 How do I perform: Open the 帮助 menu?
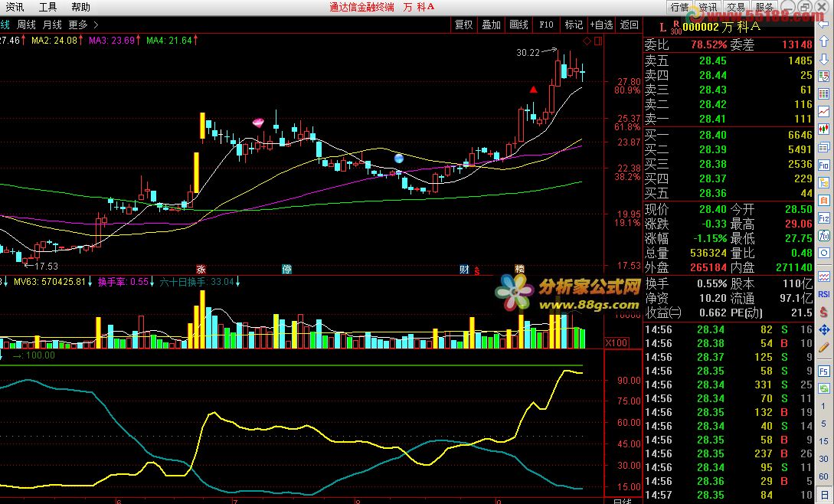pos(80,7)
